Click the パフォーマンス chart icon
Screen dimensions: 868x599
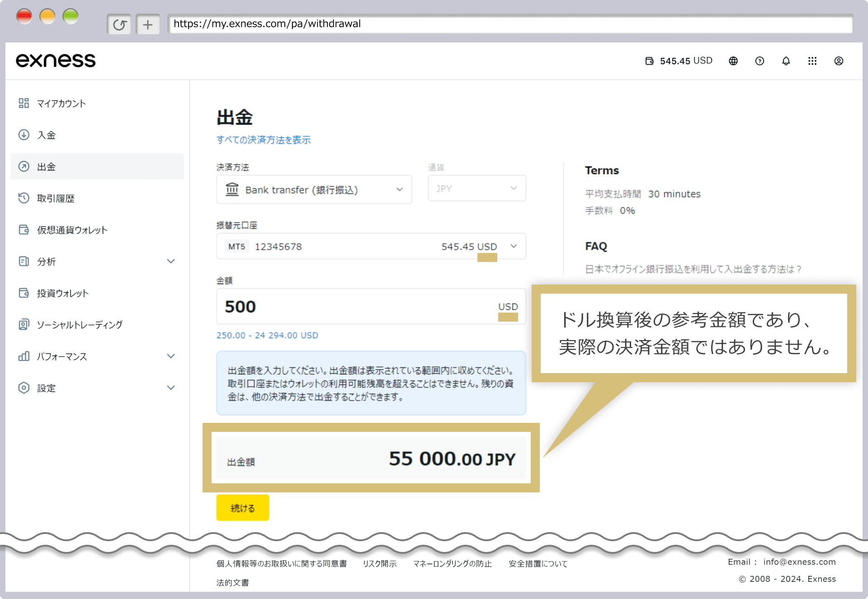[24, 356]
